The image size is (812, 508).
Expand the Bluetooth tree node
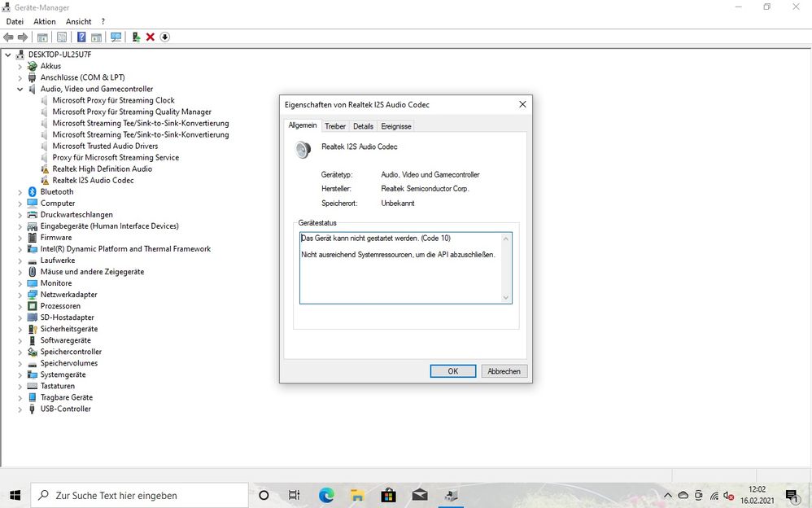click(x=20, y=192)
